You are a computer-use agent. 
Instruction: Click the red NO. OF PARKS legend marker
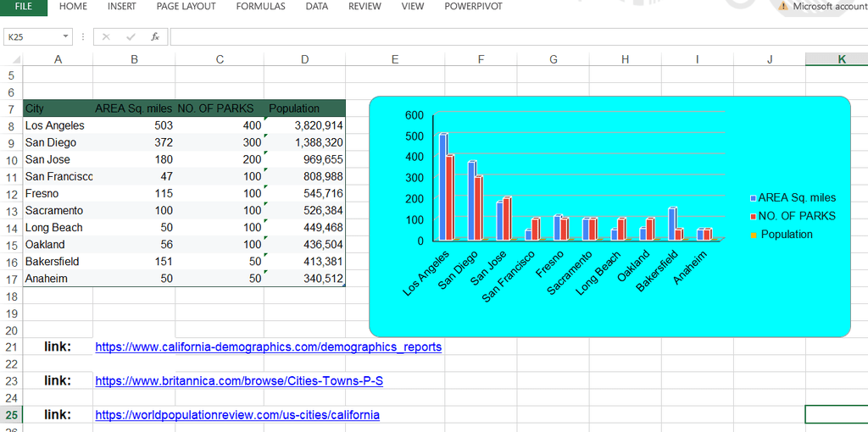[x=753, y=216]
